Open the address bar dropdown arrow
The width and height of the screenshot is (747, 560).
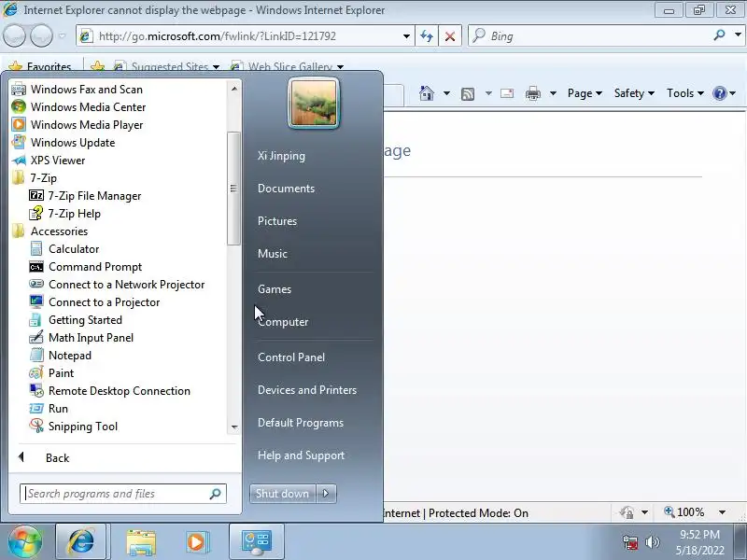coord(406,36)
